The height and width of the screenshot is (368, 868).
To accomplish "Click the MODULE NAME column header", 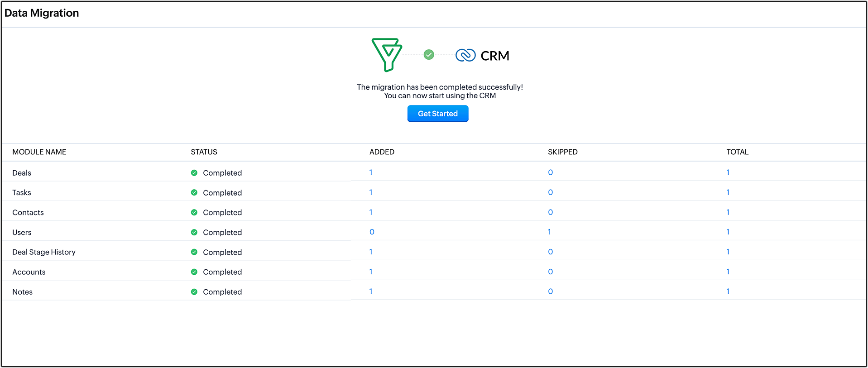I will click(39, 152).
